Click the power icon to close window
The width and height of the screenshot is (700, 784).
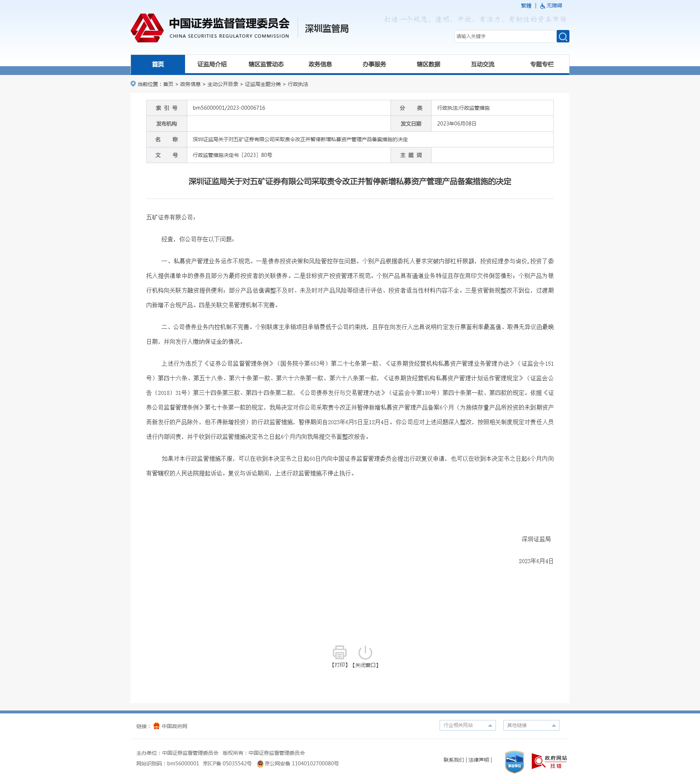point(365,652)
